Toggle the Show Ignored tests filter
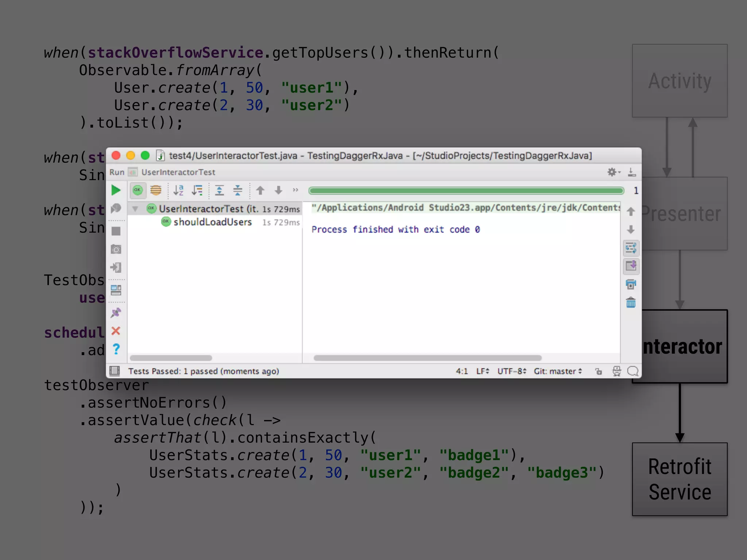 156,190
